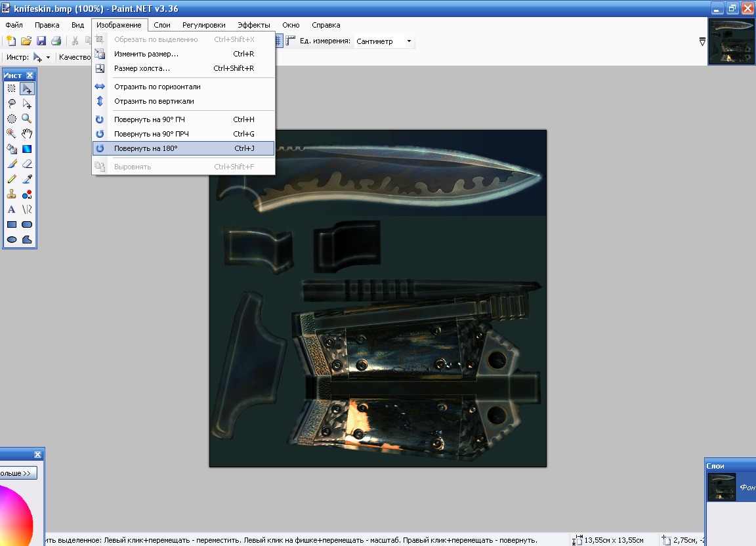Pick the Text tool
Image resolution: width=756 pixels, height=546 pixels.
pos(11,209)
